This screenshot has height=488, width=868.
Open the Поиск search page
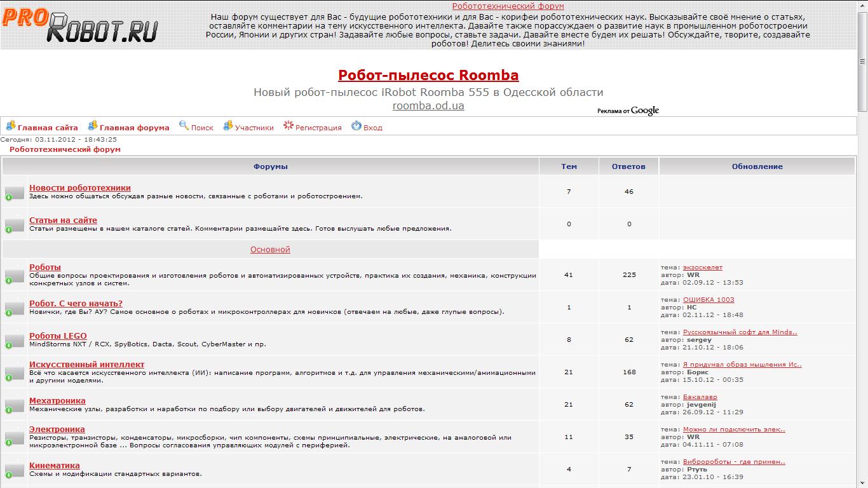click(202, 128)
